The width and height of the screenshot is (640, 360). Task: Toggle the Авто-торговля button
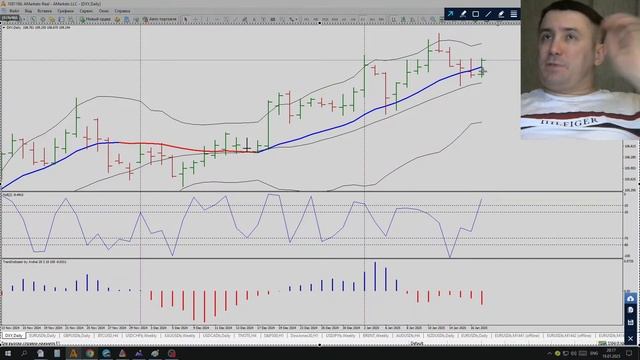click(x=160, y=19)
